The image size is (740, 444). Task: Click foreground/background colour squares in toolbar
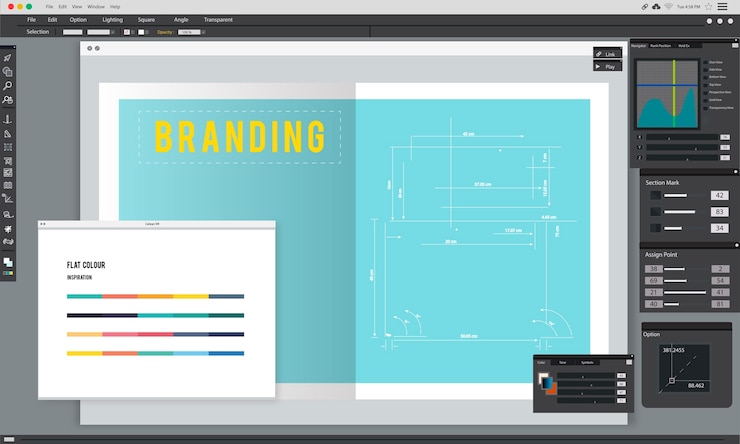tap(8, 262)
